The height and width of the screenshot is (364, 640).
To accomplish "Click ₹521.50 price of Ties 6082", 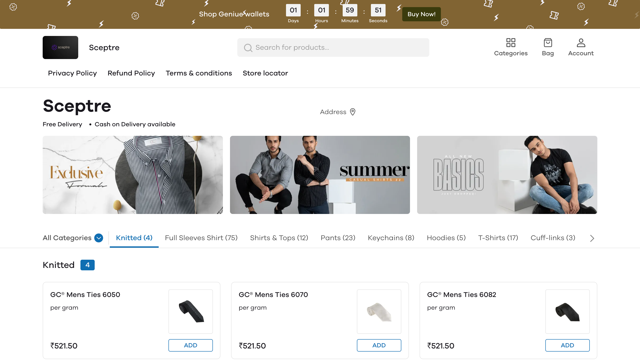I will point(441,346).
